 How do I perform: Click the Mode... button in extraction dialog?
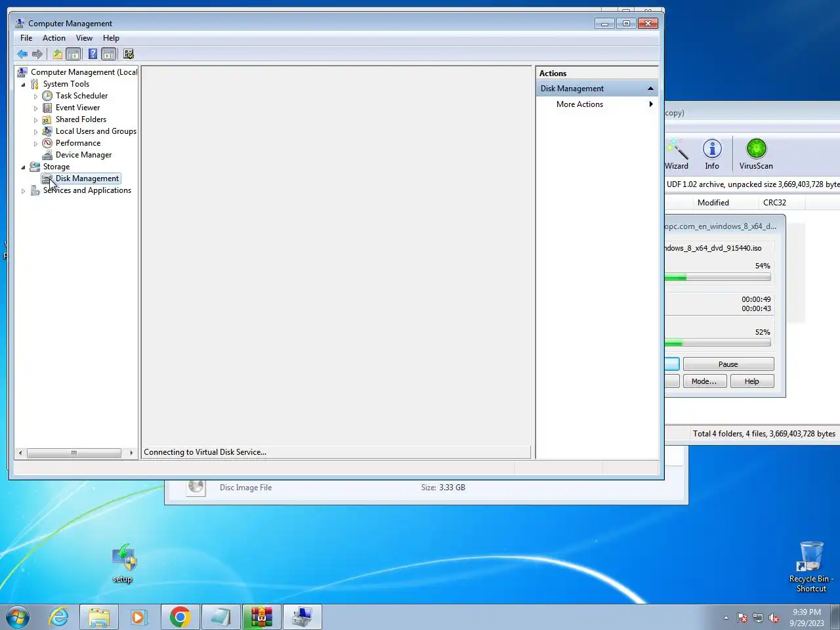704,381
